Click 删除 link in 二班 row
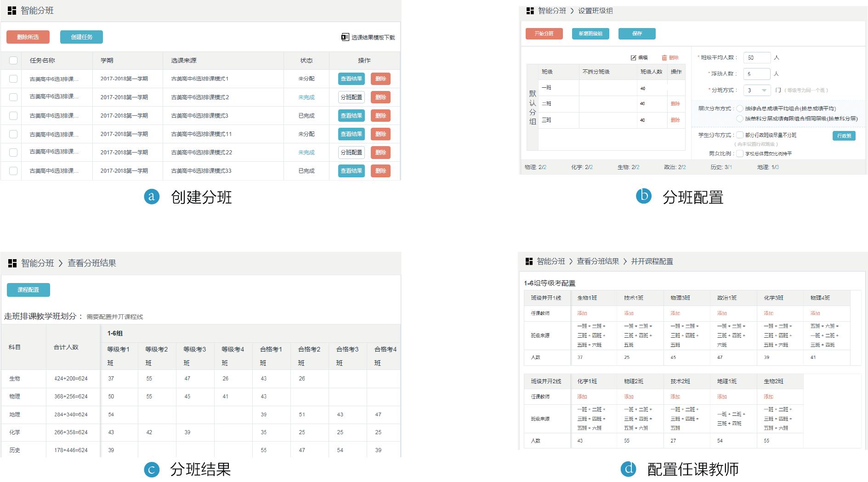868x482 pixels. coord(675,104)
